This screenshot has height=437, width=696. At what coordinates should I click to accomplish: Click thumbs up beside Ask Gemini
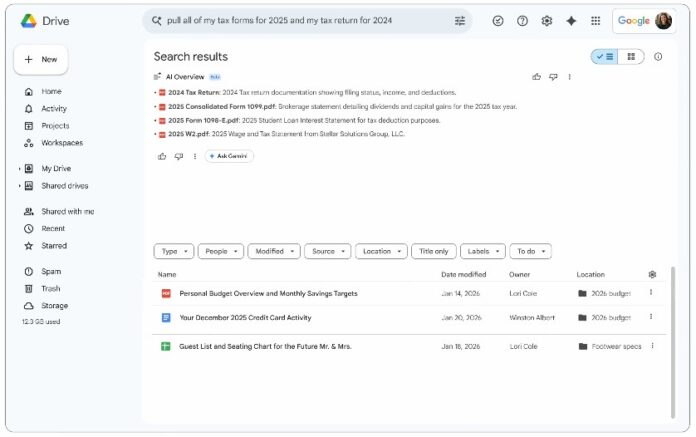162,156
